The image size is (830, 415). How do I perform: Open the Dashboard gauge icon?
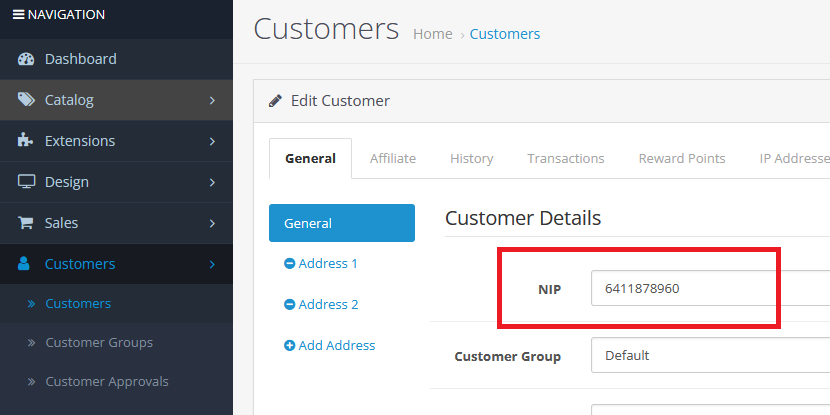(26, 59)
